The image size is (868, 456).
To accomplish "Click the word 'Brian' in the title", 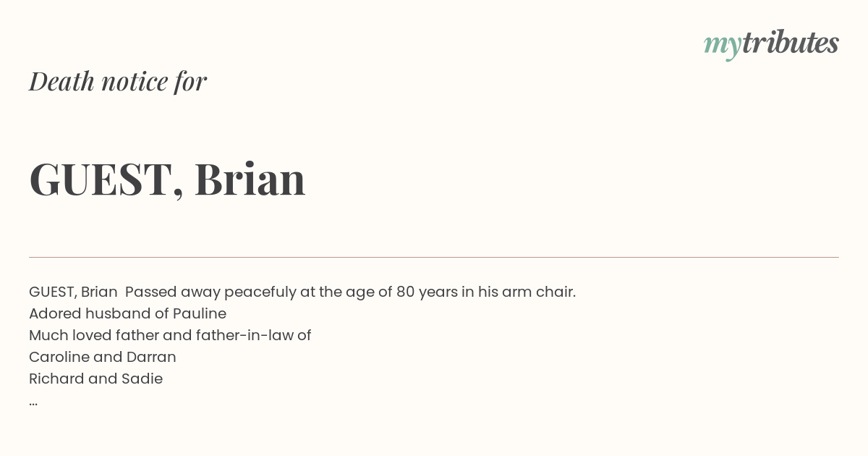I will point(250,179).
